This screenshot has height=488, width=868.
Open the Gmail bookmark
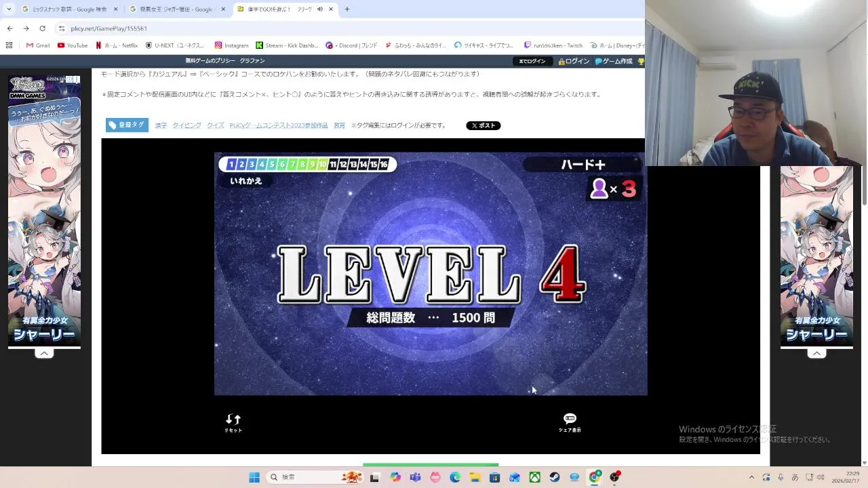[x=38, y=45]
